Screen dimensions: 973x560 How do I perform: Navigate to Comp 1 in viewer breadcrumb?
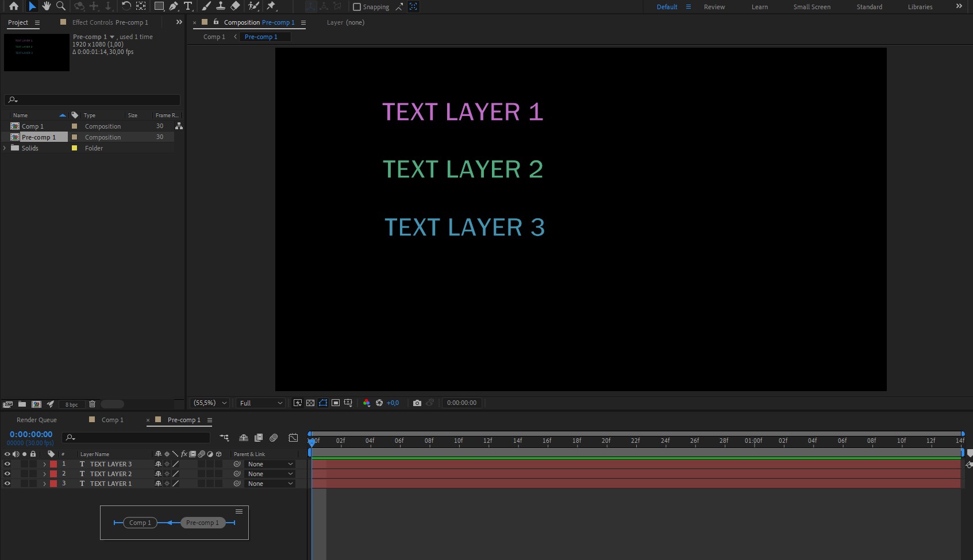(x=214, y=37)
